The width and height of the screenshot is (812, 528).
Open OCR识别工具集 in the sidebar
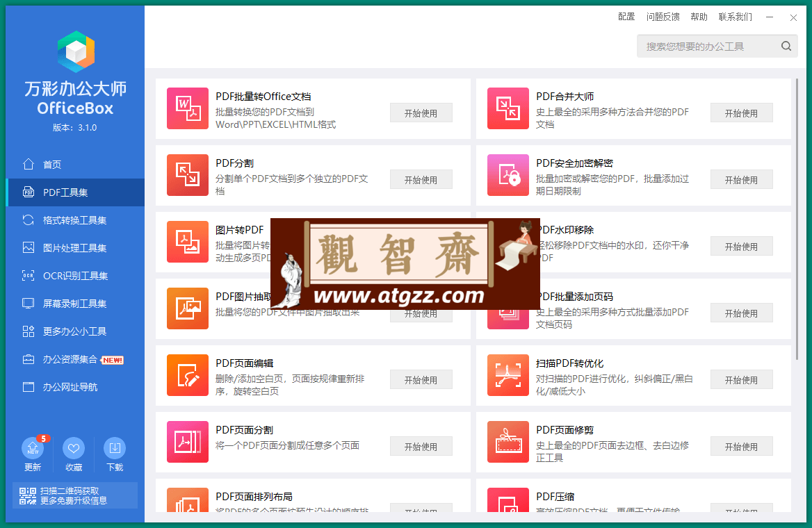coord(76,276)
